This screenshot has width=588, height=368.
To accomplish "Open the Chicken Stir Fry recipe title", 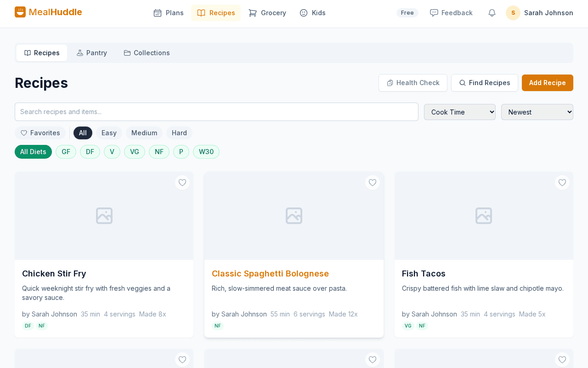I will coord(54,274).
